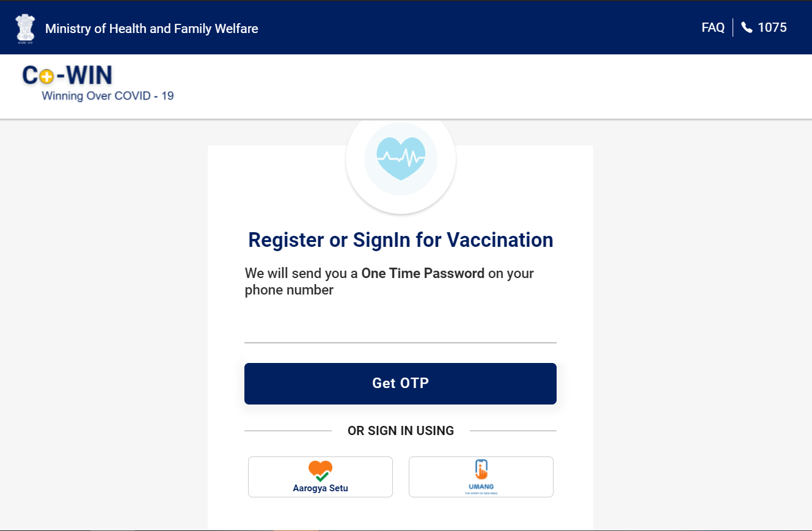The image size is (812, 531).
Task: Click the national emblem icon in header
Action: (25, 28)
